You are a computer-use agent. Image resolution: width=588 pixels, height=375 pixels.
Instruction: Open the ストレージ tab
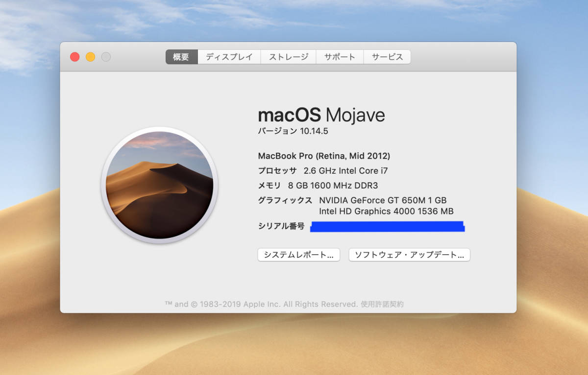(x=288, y=57)
